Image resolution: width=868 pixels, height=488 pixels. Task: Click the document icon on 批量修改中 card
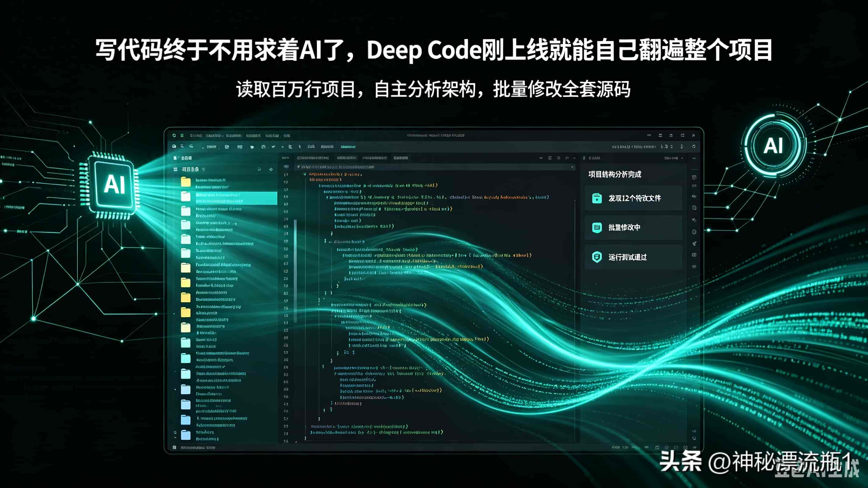(x=597, y=228)
